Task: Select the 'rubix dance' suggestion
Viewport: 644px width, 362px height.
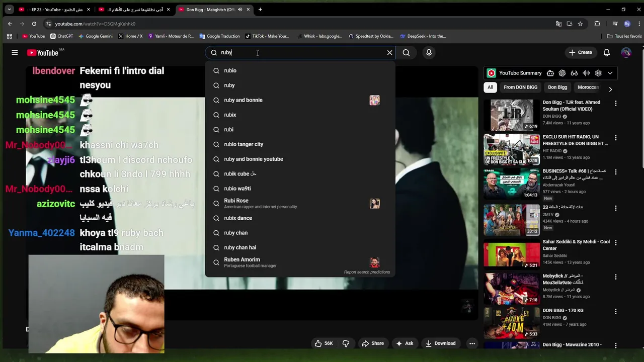Action: pos(300,218)
